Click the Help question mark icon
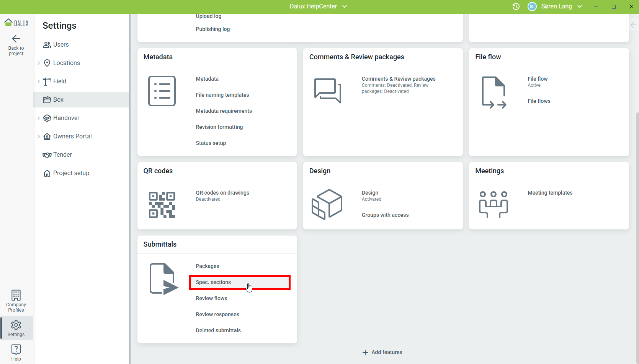Viewport: 639px width, 364px height. click(16, 349)
